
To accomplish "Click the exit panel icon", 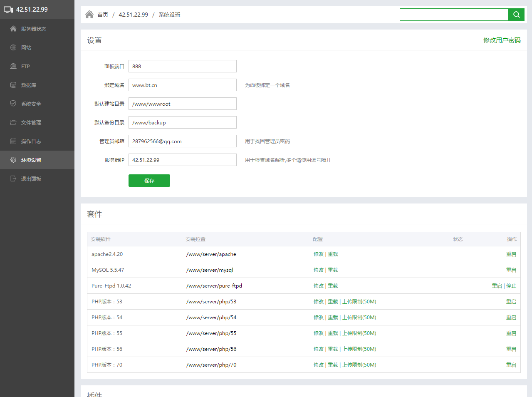I will pos(13,179).
